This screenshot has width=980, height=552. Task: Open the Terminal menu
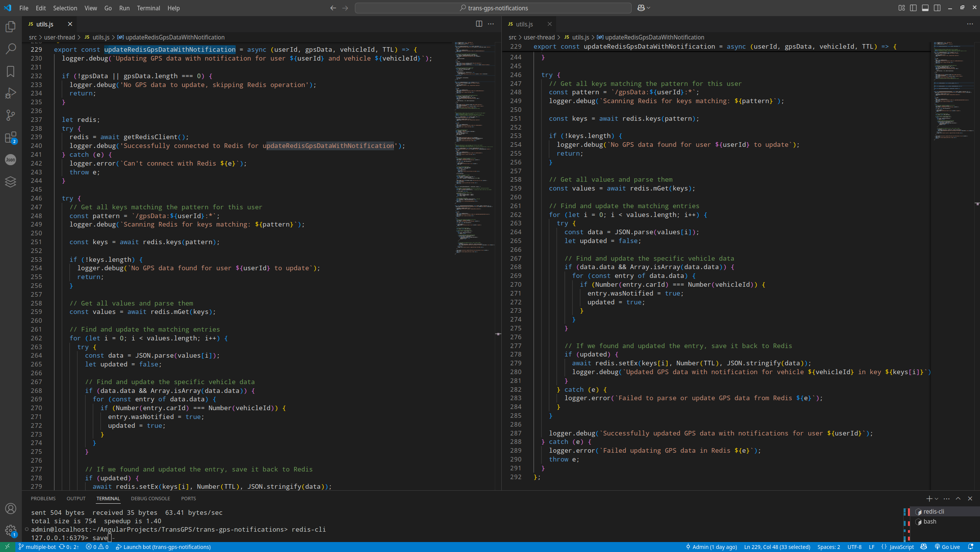pyautogui.click(x=148, y=8)
